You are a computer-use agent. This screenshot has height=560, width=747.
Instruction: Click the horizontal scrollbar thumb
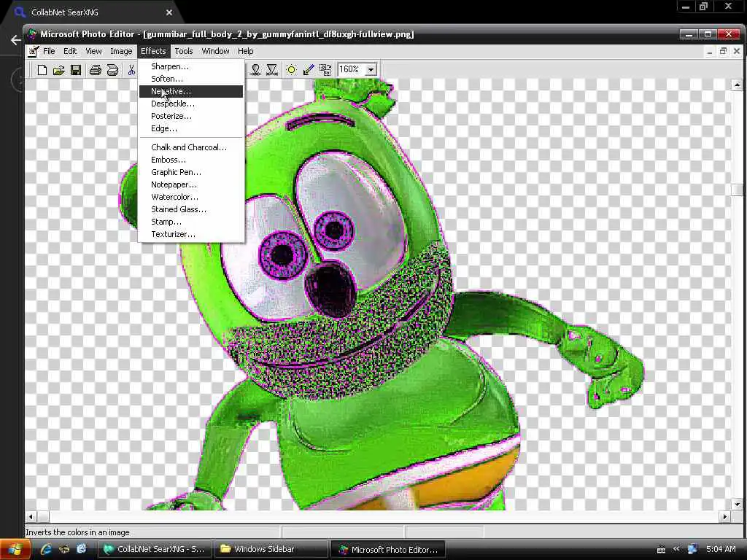(x=43, y=516)
